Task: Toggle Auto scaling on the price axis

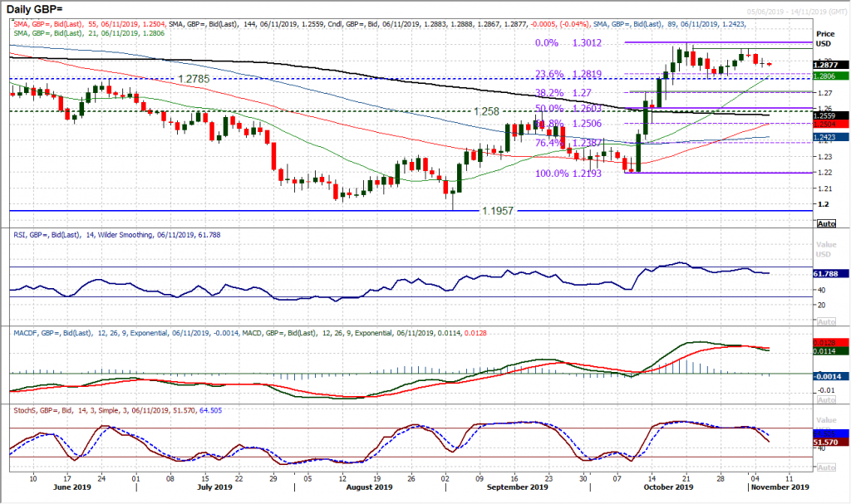Action: [x=826, y=223]
